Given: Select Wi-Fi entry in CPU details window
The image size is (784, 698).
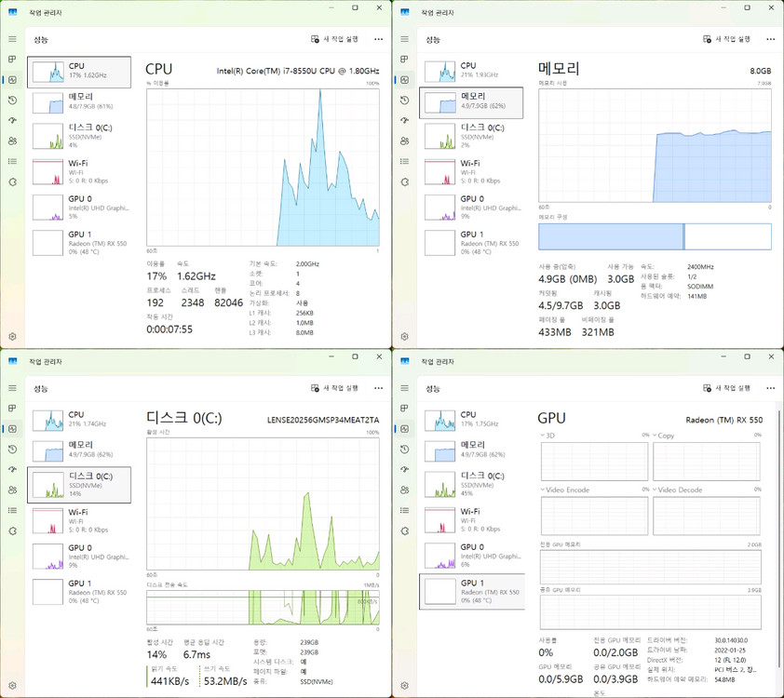Looking at the screenshot, I should (x=79, y=172).
